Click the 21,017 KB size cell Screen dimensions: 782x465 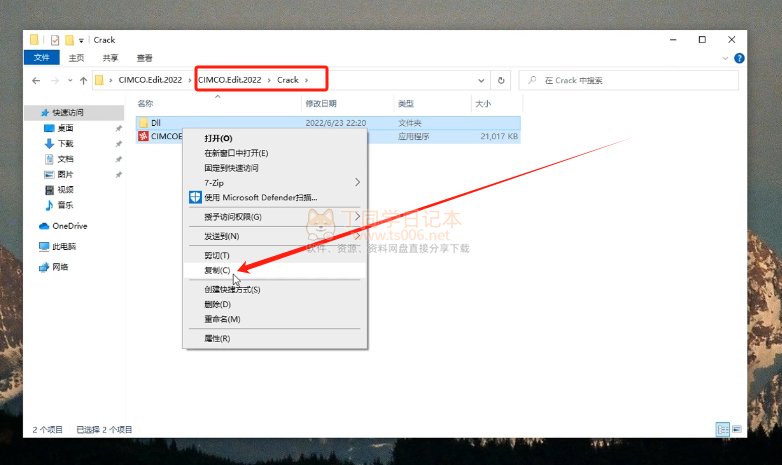tap(499, 136)
